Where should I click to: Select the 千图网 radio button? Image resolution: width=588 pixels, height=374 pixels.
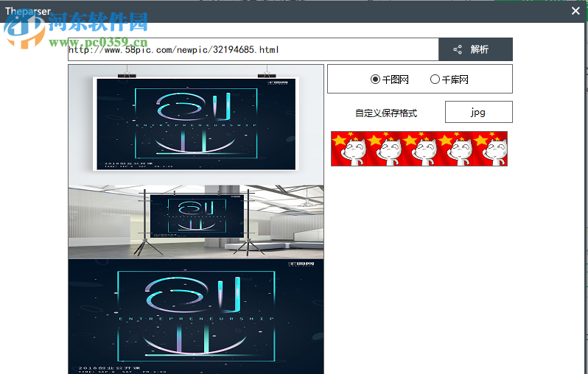point(375,80)
